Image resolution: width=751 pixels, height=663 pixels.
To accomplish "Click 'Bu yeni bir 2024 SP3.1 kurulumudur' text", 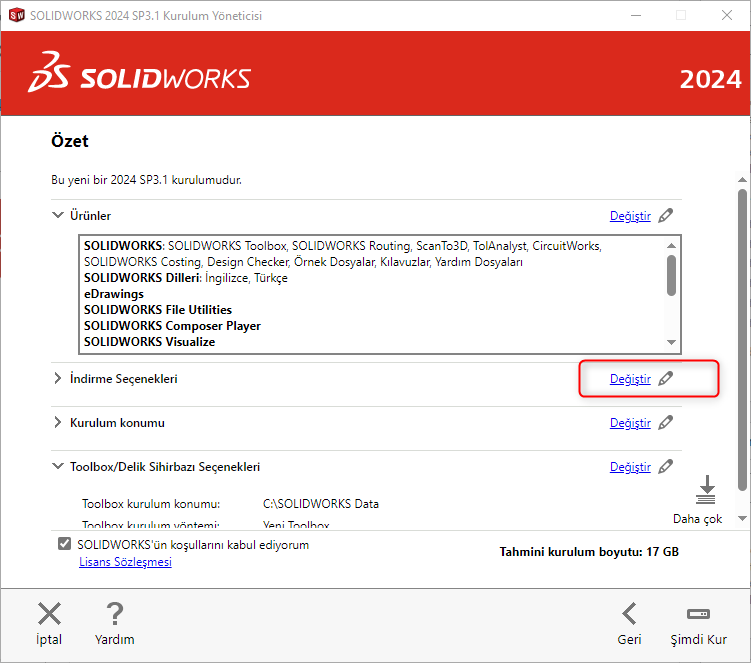I will point(146,180).
